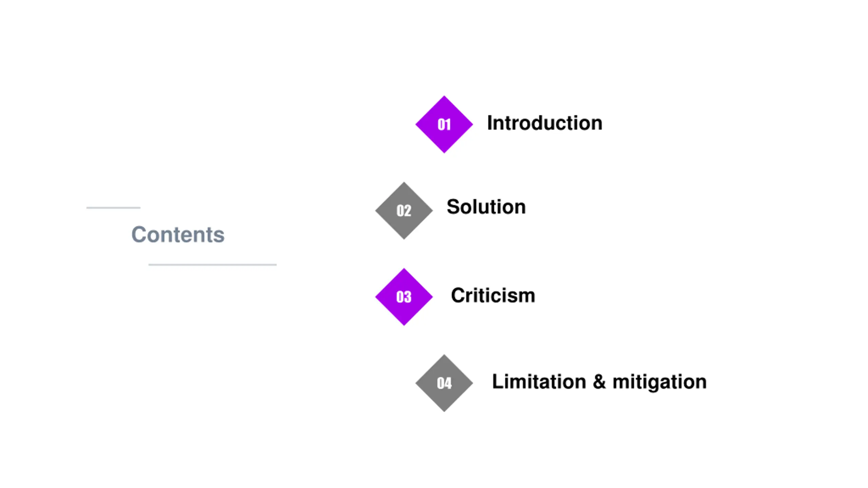This screenshot has height=488, width=868.
Task: Click the Solution heading text
Action: 486,207
